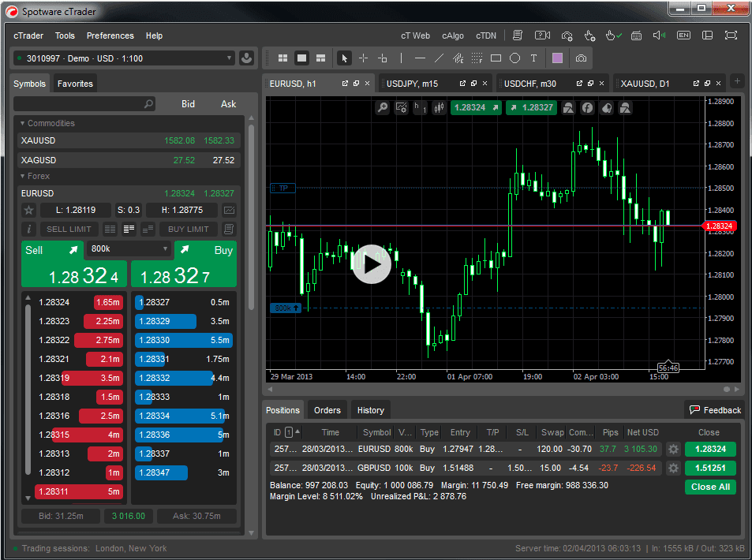Image resolution: width=752 pixels, height=560 pixels.
Task: Take a chart snapshot with camera icon
Action: 581,58
